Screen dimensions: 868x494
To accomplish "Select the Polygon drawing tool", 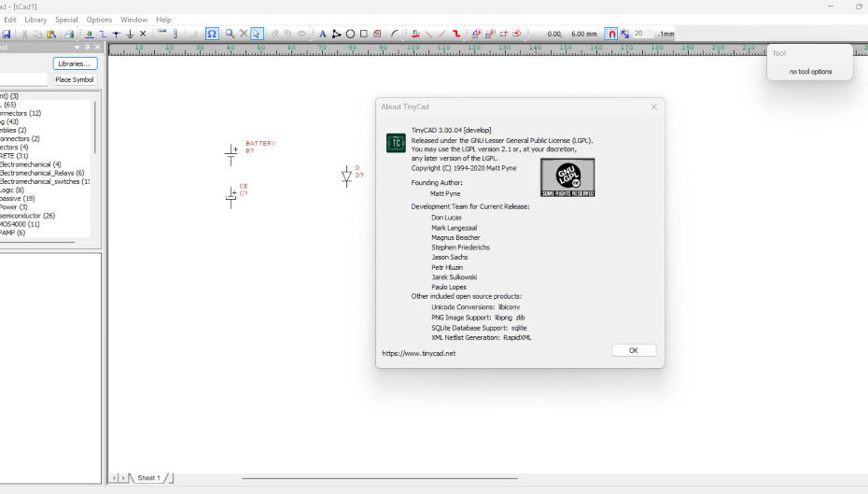I will [337, 34].
